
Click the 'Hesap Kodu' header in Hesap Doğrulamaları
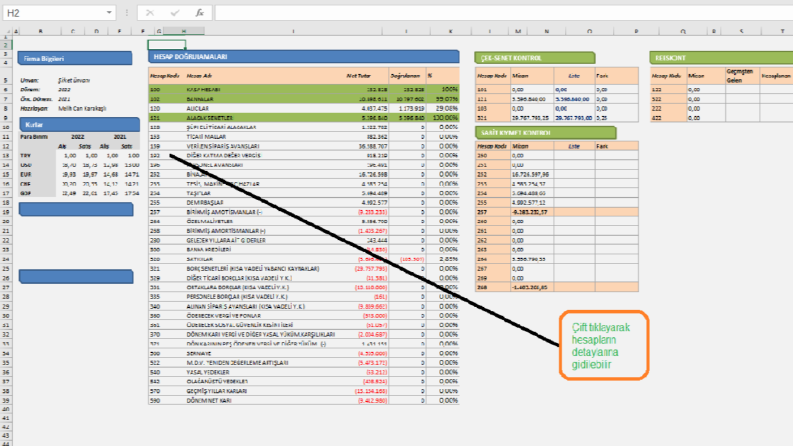tap(165, 75)
